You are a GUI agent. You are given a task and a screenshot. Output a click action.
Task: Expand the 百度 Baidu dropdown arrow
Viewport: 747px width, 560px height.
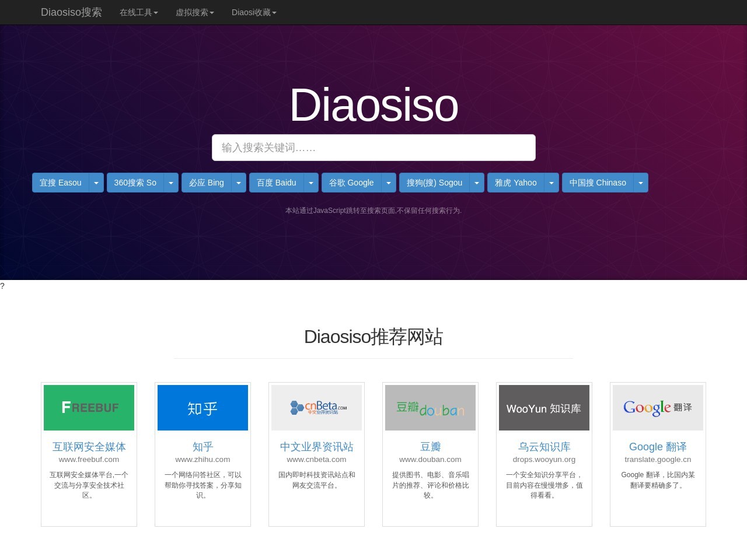(x=311, y=183)
